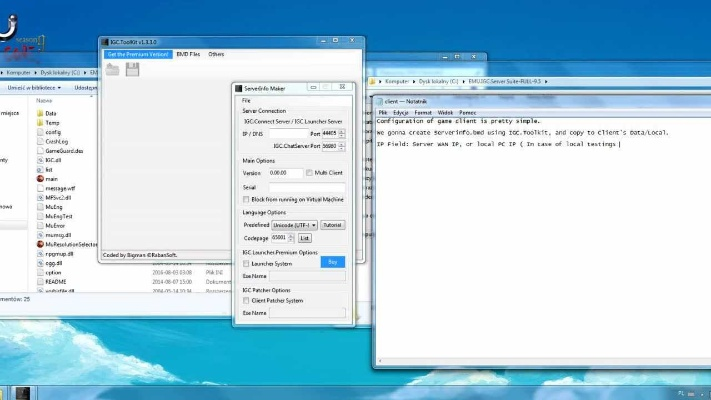The height and width of the screenshot is (400, 711).
Task: Enable the Launcher System checkbox
Action: point(246,263)
